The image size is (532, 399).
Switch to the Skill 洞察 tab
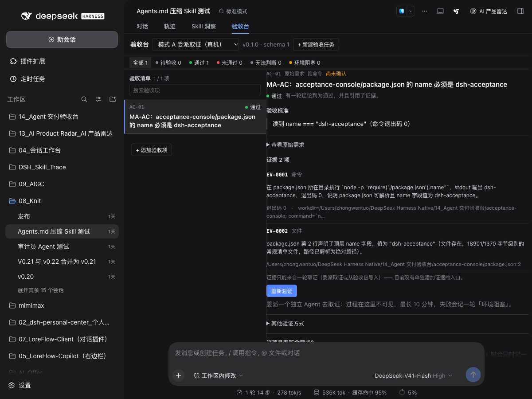point(204,26)
